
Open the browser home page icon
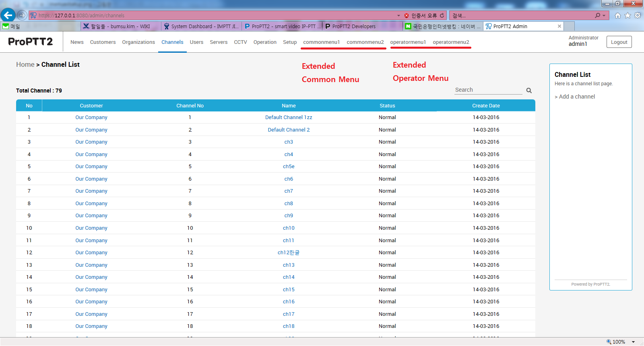(617, 15)
